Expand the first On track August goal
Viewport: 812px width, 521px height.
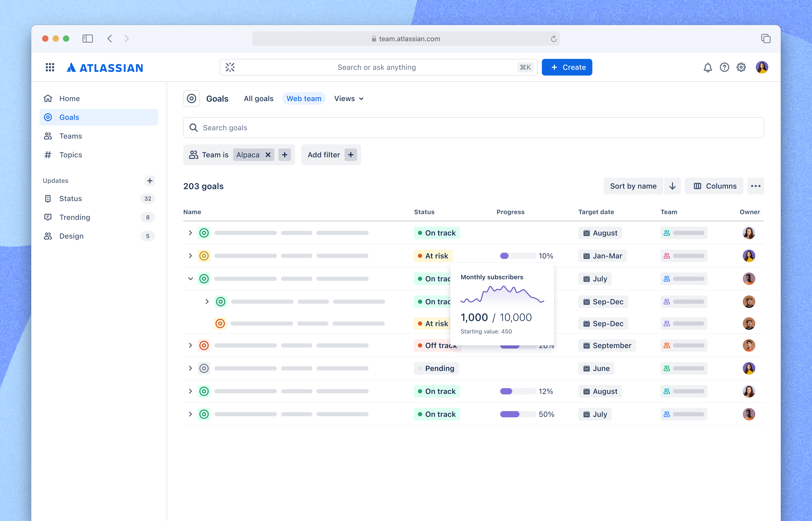[190, 233]
